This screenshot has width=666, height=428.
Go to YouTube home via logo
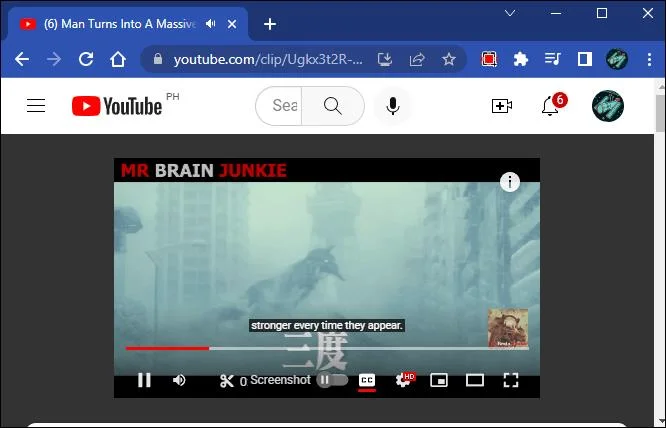pyautogui.click(x=117, y=106)
